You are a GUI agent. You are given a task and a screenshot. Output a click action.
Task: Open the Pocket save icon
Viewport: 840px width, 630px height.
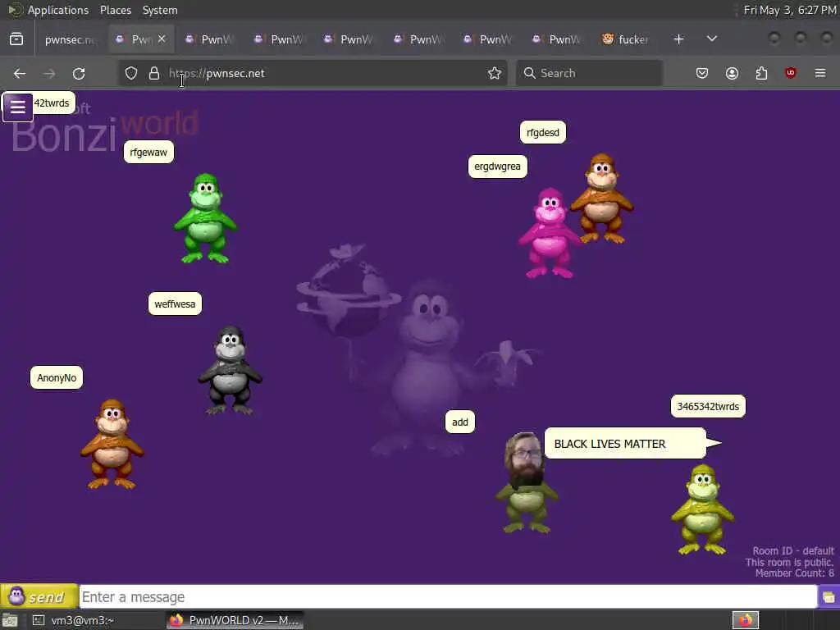(x=702, y=73)
